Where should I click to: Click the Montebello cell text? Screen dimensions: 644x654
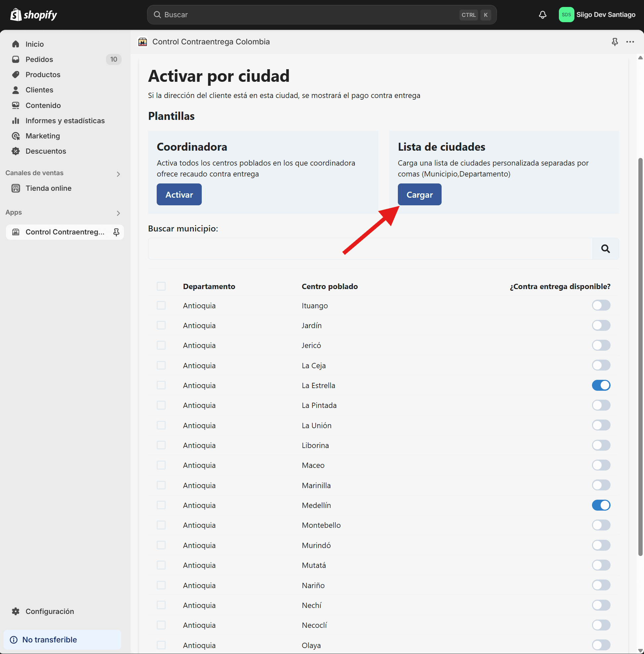click(321, 525)
